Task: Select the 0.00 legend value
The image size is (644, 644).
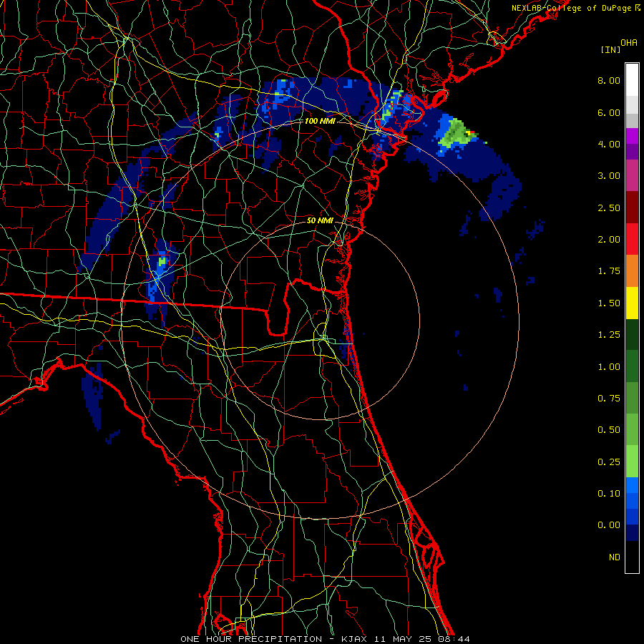Action: 609,525
